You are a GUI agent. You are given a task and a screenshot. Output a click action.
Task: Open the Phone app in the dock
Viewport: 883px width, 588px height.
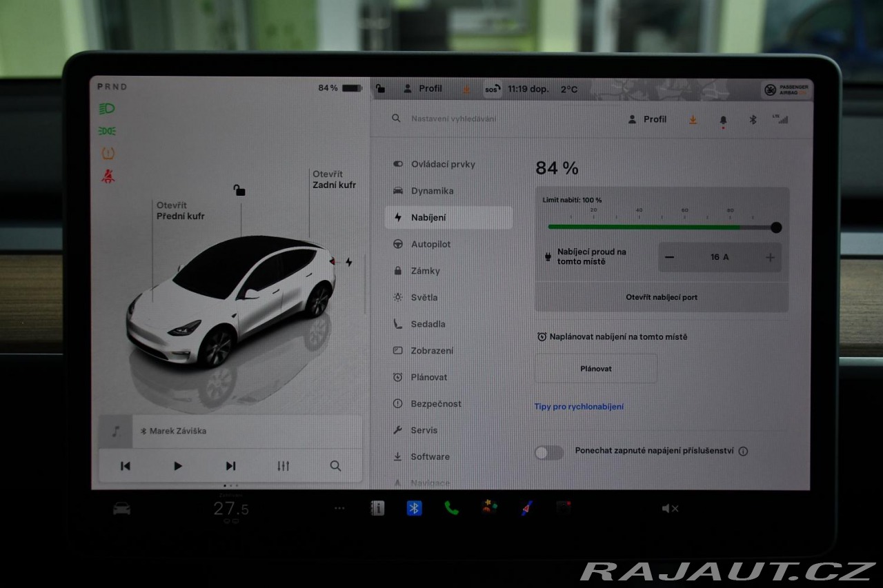pyautogui.click(x=451, y=508)
